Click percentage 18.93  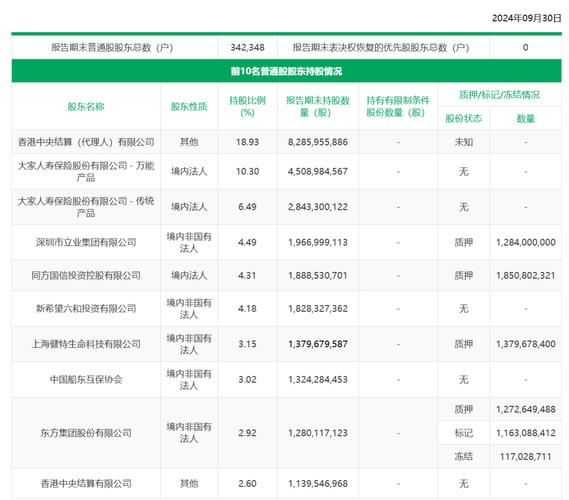[247, 142]
